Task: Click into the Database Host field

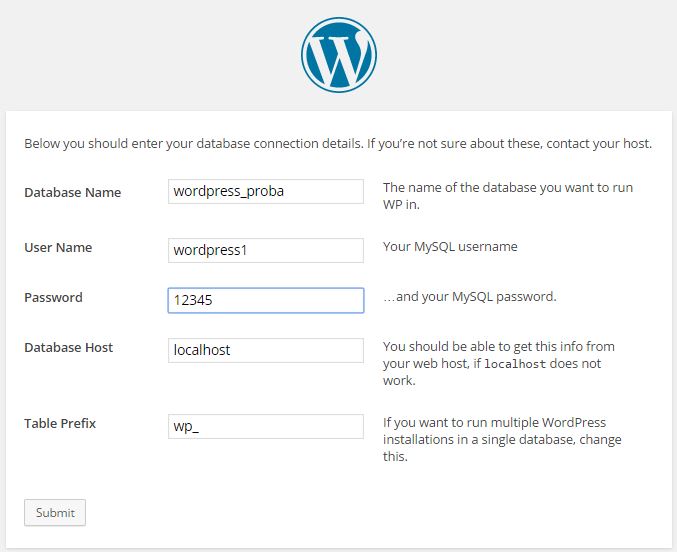Action: [x=265, y=350]
